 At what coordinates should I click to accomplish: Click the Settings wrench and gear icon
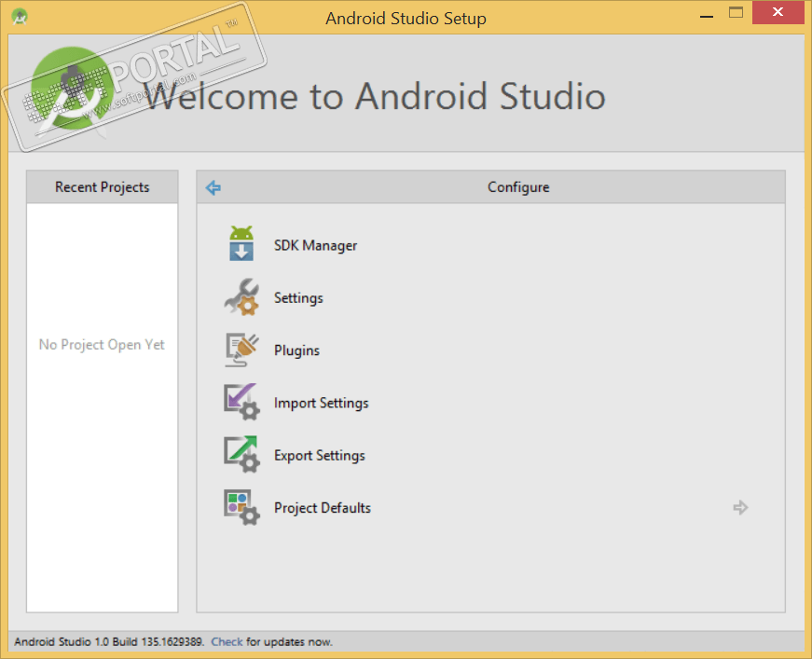(x=241, y=297)
